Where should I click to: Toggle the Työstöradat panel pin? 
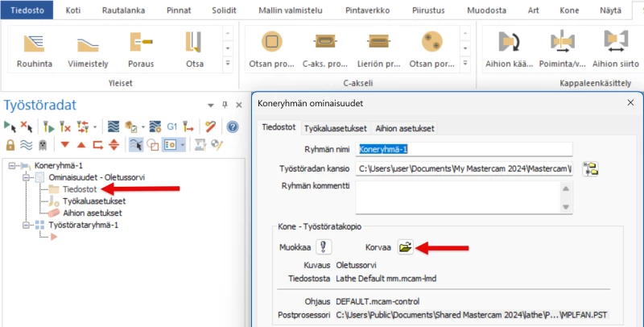(225, 105)
